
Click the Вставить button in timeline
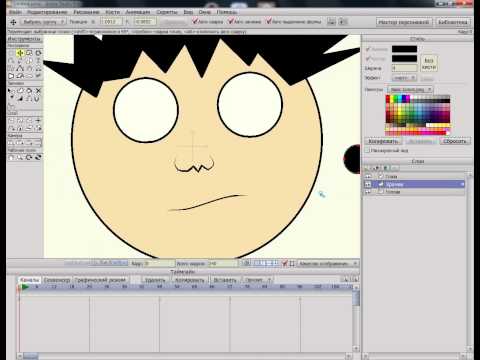point(225,280)
